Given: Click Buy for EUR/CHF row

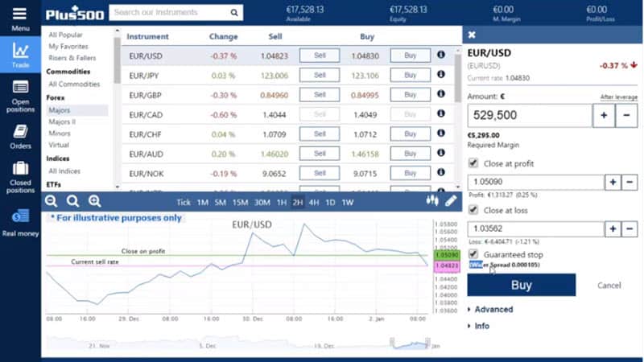Looking at the screenshot, I should pyautogui.click(x=411, y=134).
